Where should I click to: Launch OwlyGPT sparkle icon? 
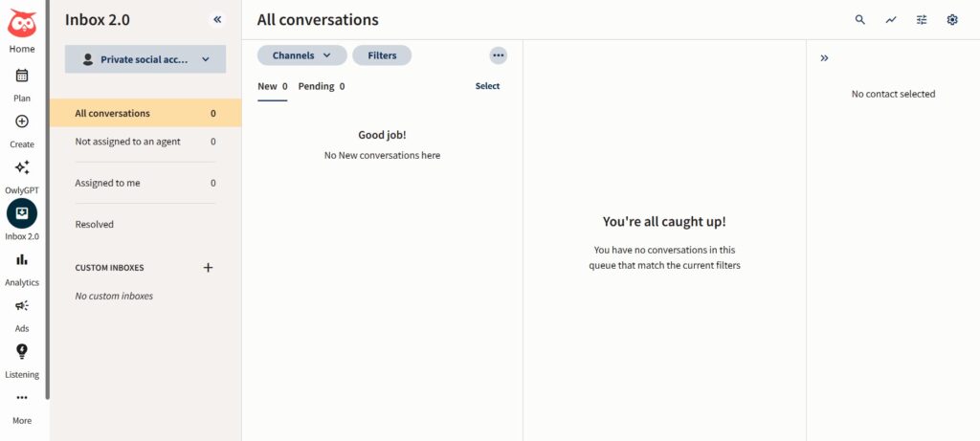[22, 167]
